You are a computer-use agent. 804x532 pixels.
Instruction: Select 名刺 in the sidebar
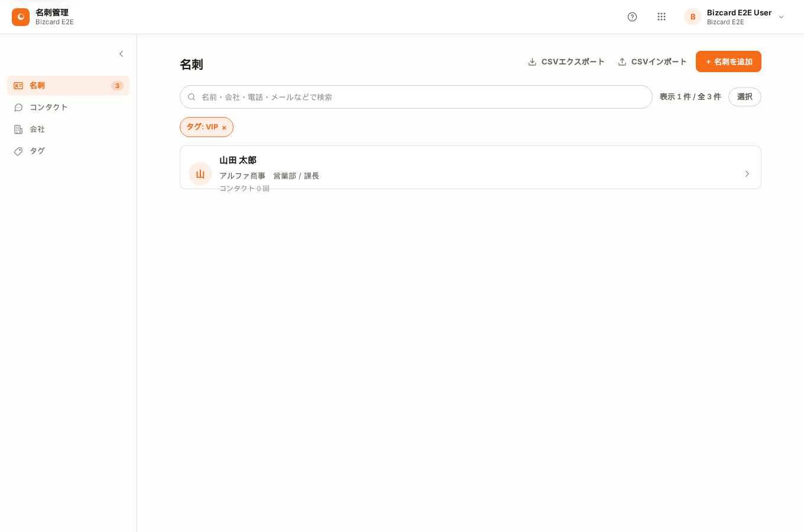(68, 86)
